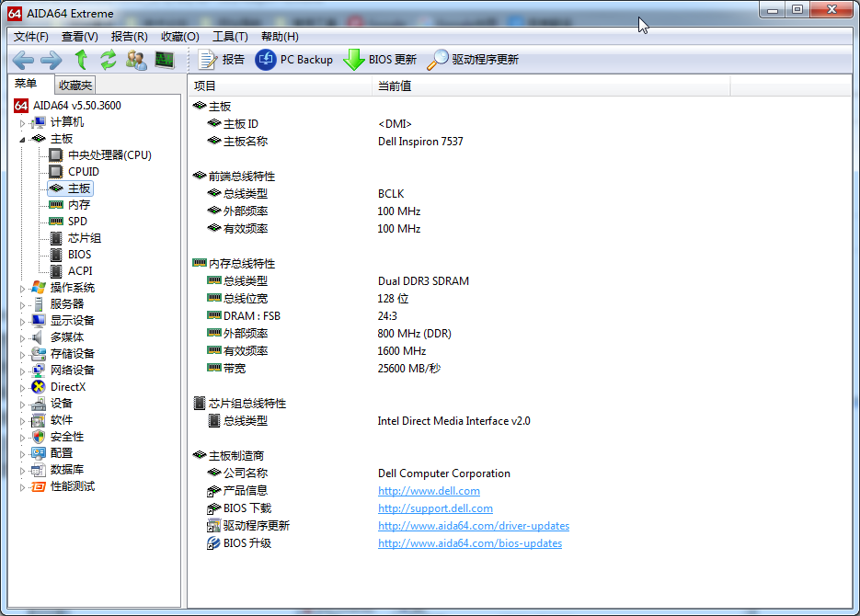Open the 收藏(O) menu

point(180,37)
